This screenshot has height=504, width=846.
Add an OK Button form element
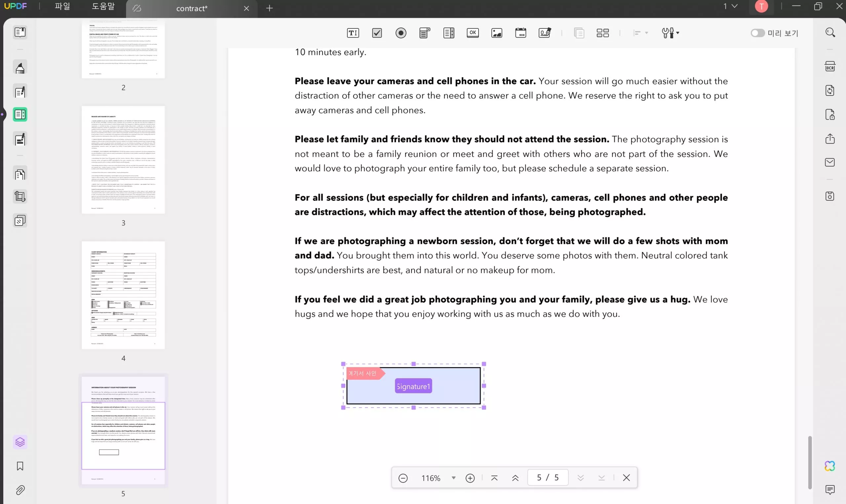click(473, 33)
